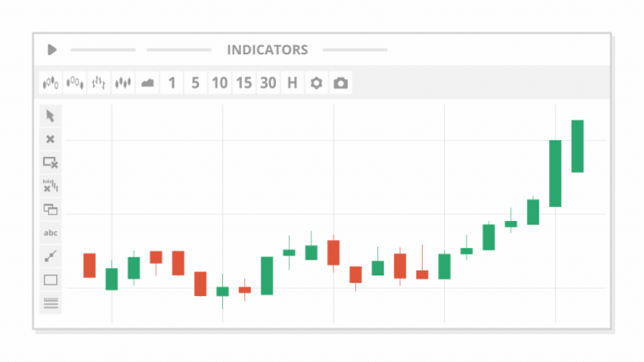Select the fourth (solid) candlestick chart type
Screen dimensions: 644x362
click(124, 82)
